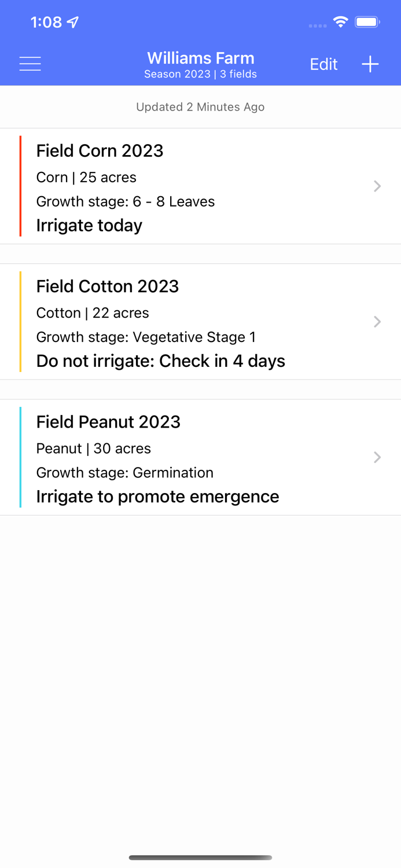Screen dimensions: 401x868
Task: Tap the Williams Farm title header
Action: (x=201, y=58)
